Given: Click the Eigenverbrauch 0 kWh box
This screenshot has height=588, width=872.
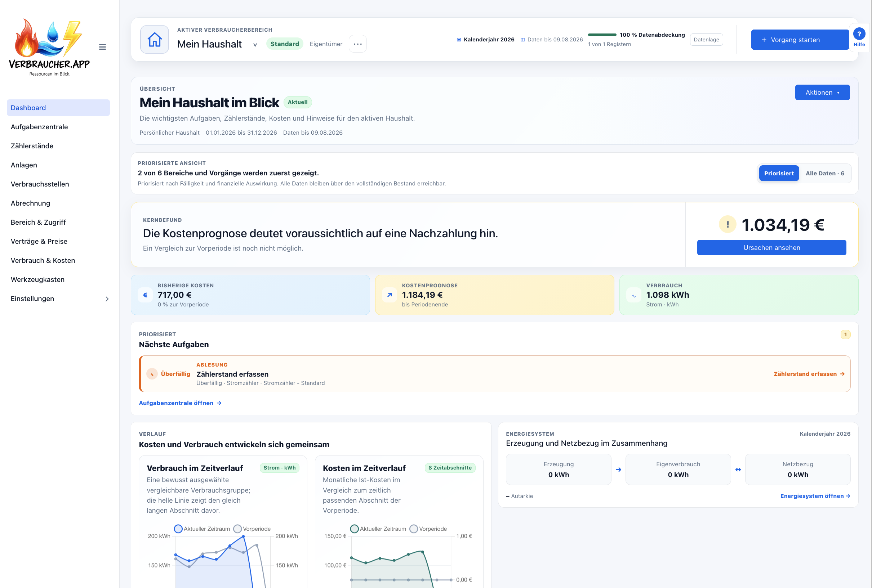Looking at the screenshot, I should [678, 470].
